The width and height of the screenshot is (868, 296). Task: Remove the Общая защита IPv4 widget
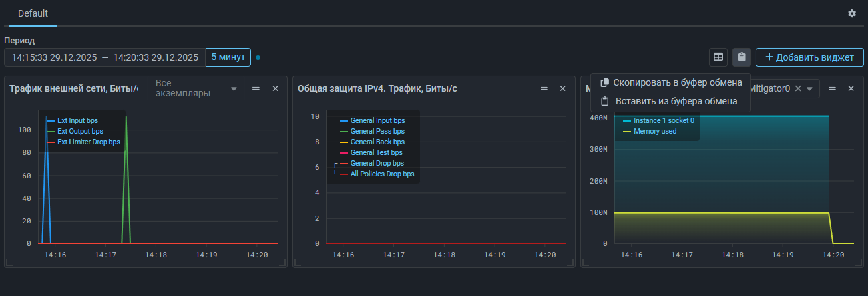[x=562, y=88]
